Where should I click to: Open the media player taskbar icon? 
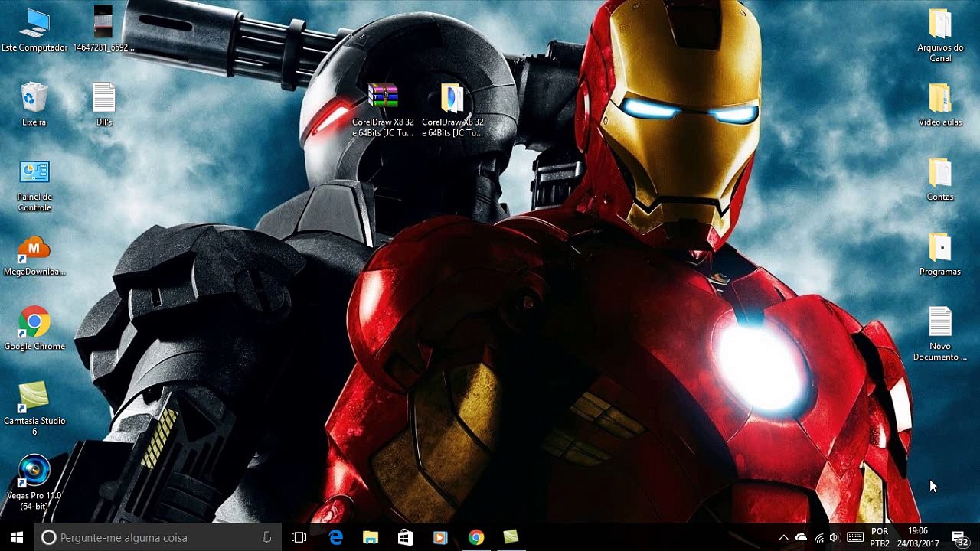pos(440,537)
